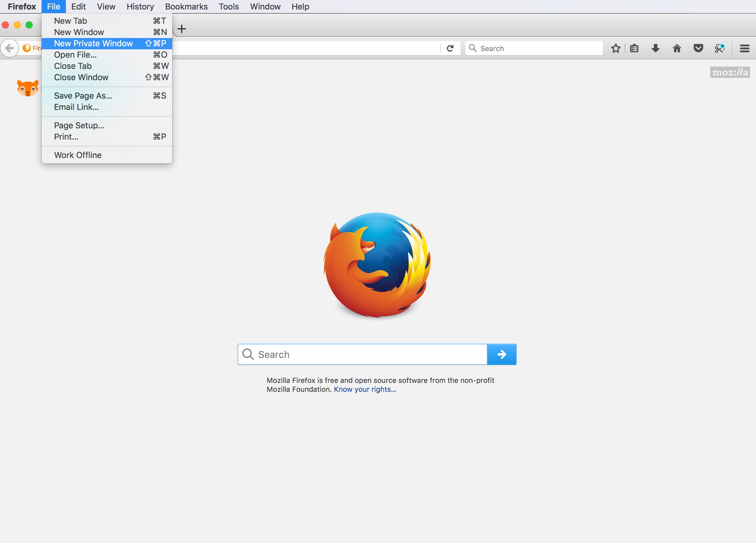Open the Bookmarks menu
Screen dimensions: 756x543
(186, 7)
